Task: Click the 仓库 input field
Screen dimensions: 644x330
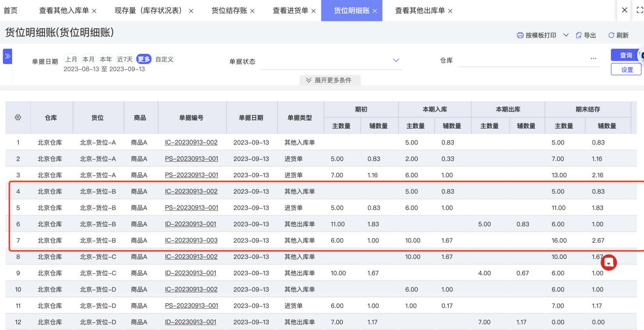Action: pyautogui.click(x=523, y=61)
